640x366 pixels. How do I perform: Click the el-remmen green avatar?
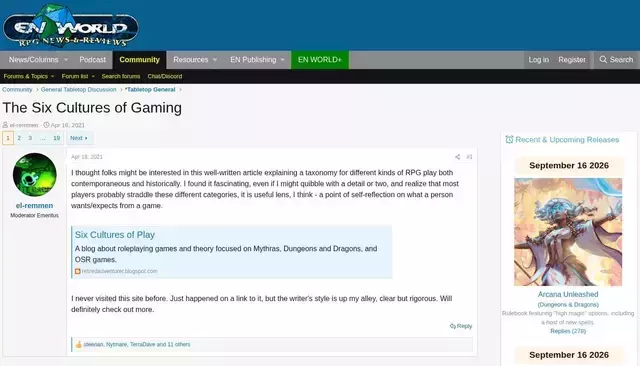[35, 175]
